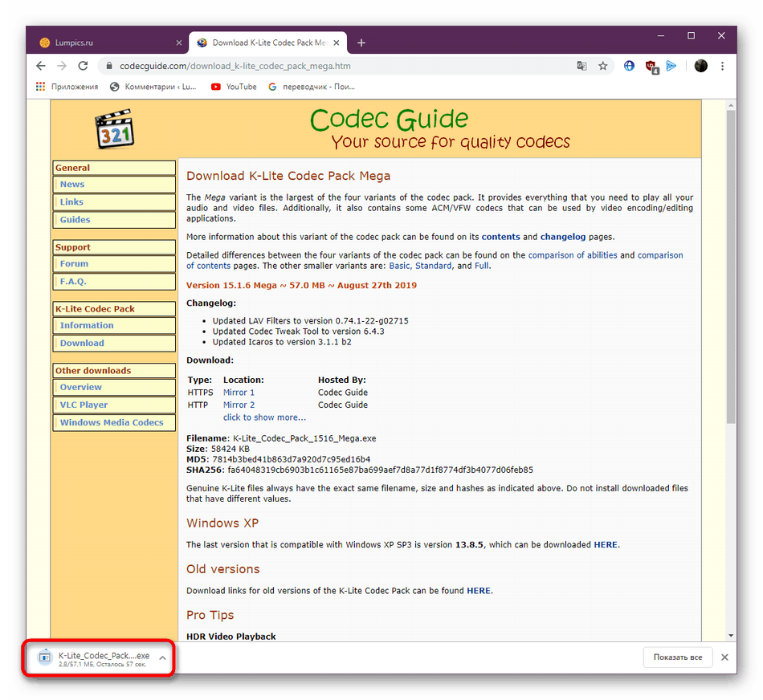Image resolution: width=763 pixels, height=700 pixels.
Task: Open the Links sidebar item
Action: click(114, 201)
